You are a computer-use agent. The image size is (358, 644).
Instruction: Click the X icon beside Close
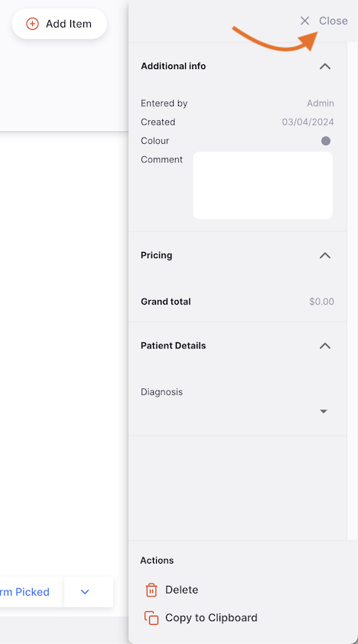pyautogui.click(x=304, y=21)
